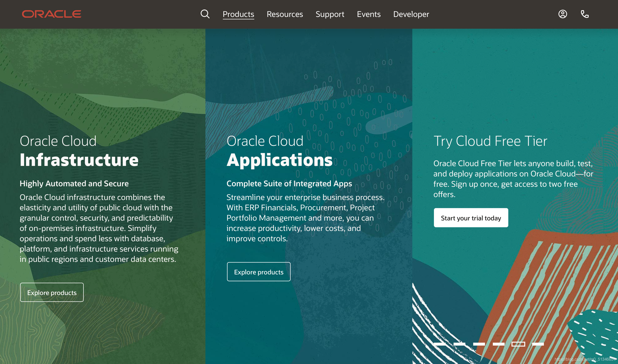Select the last carousel slide indicator
The height and width of the screenshot is (364, 618).
tap(538, 344)
